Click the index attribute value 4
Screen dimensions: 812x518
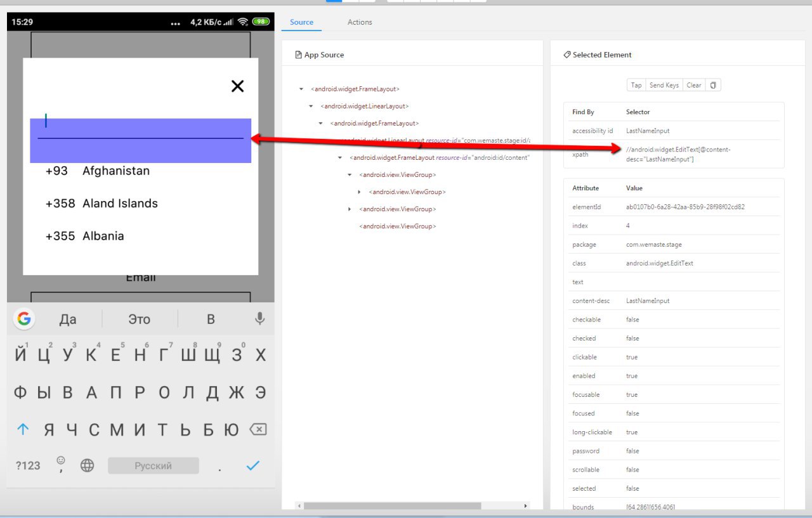628,226
